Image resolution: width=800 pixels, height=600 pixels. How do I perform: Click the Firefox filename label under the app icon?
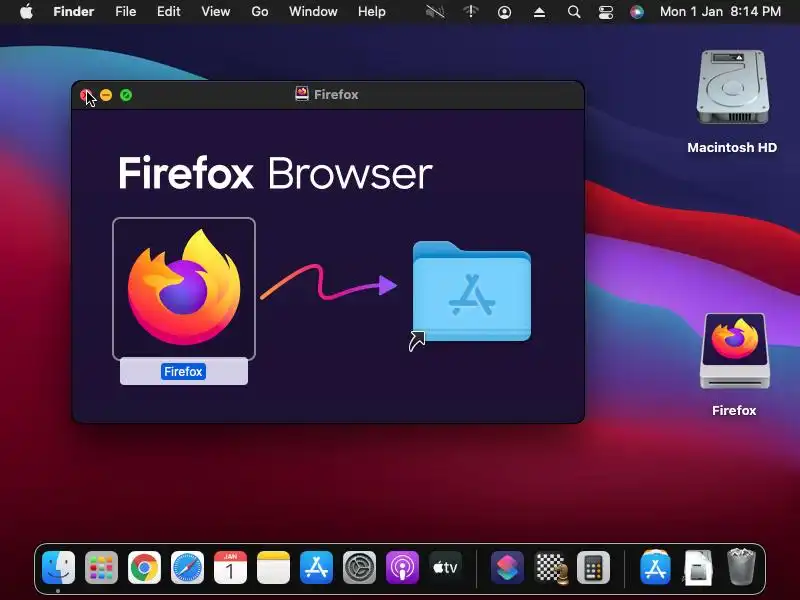click(184, 371)
